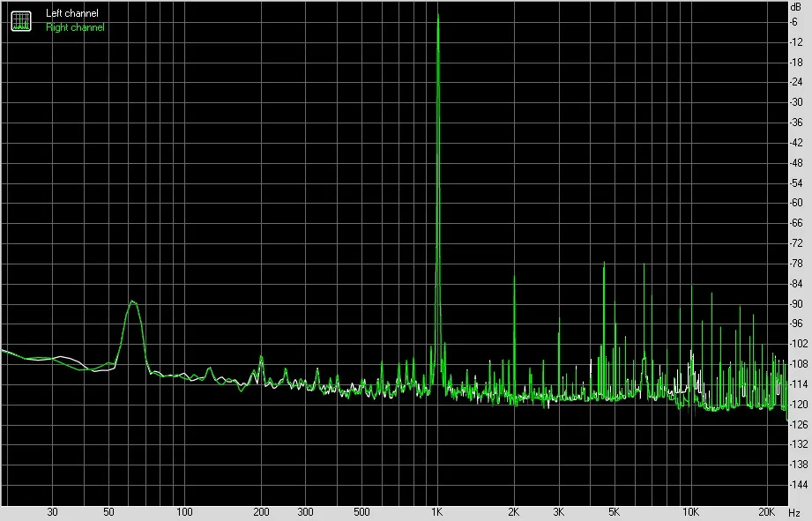This screenshot has height=521, width=812.
Task: Click the 5K frequency axis label
Action: [614, 512]
